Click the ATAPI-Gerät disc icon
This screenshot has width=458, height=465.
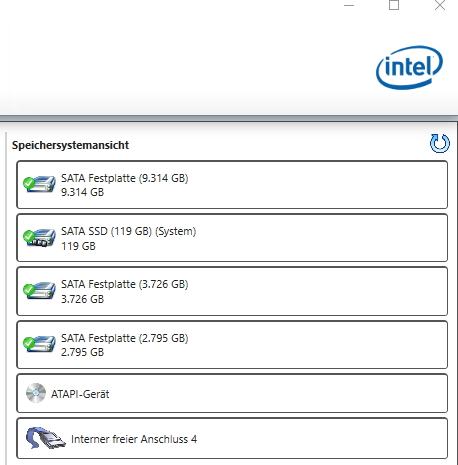36,393
